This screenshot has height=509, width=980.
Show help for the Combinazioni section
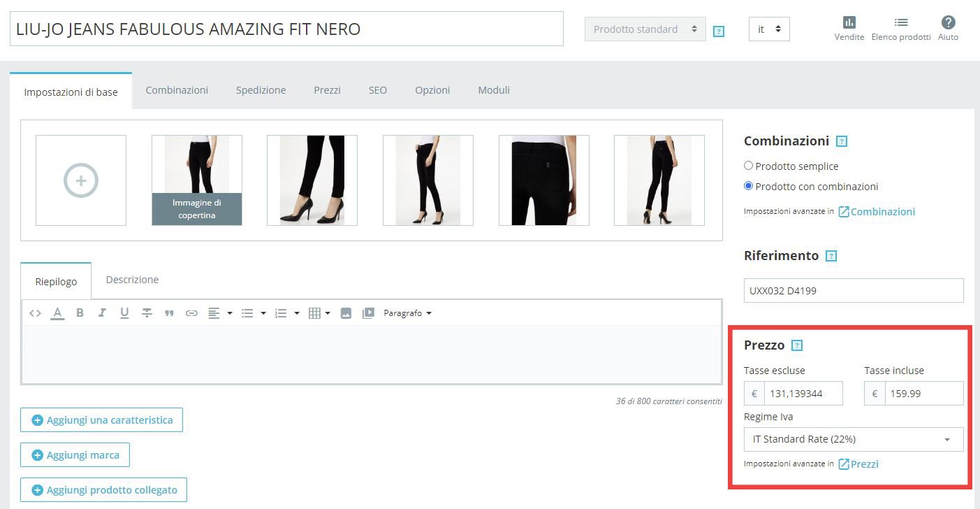(x=842, y=141)
